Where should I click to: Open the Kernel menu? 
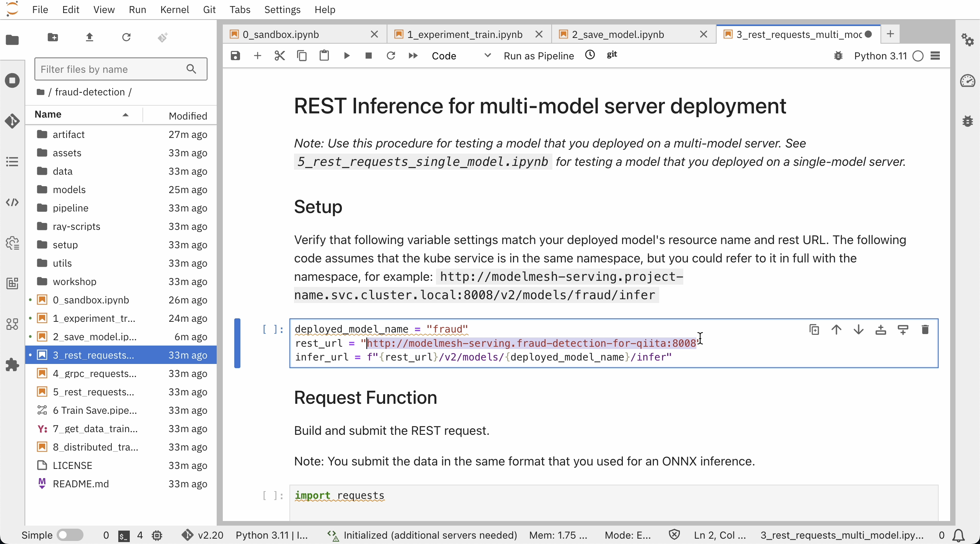coord(175,10)
